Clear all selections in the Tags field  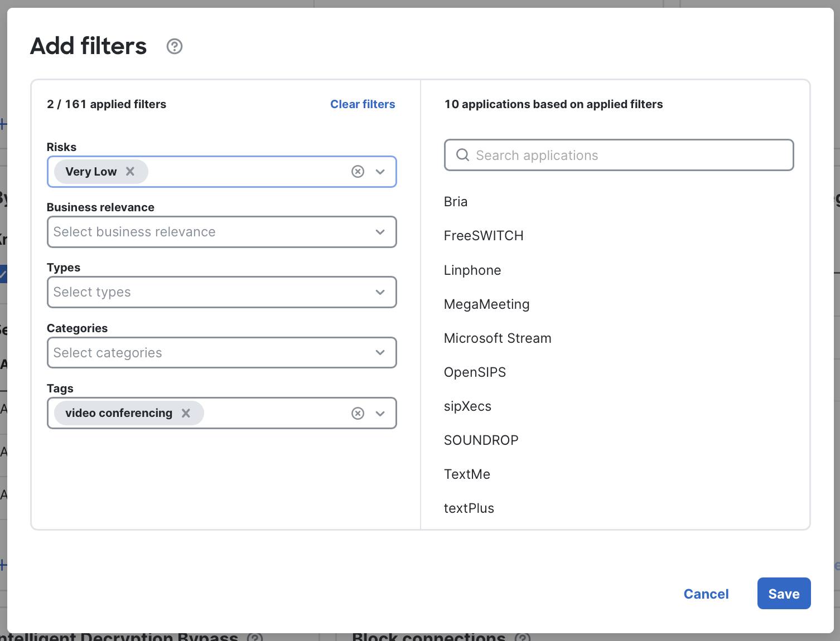pos(358,413)
